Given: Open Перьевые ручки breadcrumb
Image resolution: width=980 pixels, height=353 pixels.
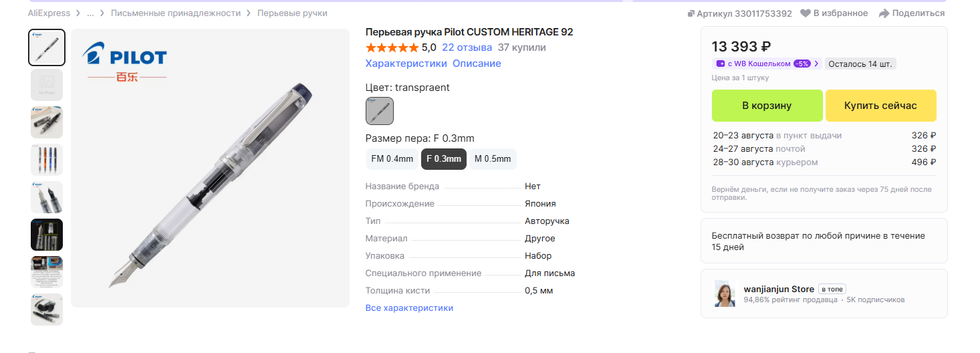Looking at the screenshot, I should point(292,13).
